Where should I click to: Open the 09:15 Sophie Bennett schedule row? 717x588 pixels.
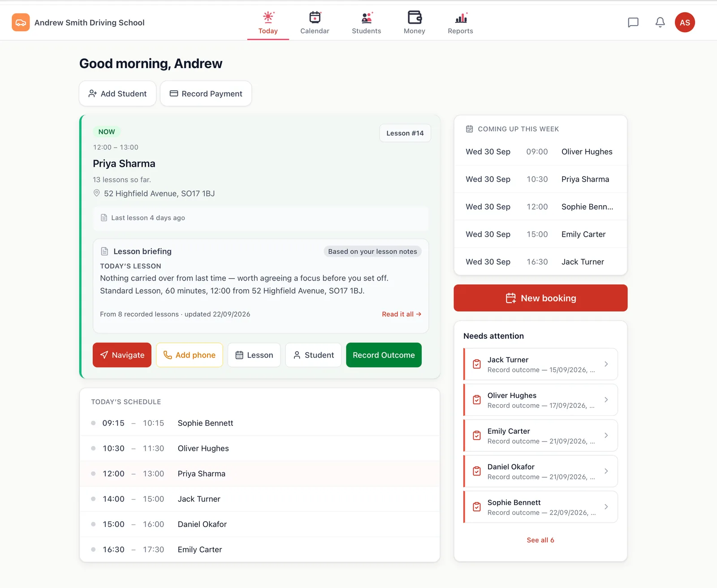tap(260, 423)
